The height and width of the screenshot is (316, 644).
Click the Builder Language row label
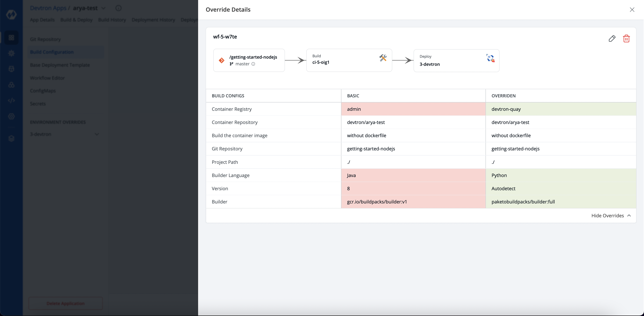[x=231, y=175]
